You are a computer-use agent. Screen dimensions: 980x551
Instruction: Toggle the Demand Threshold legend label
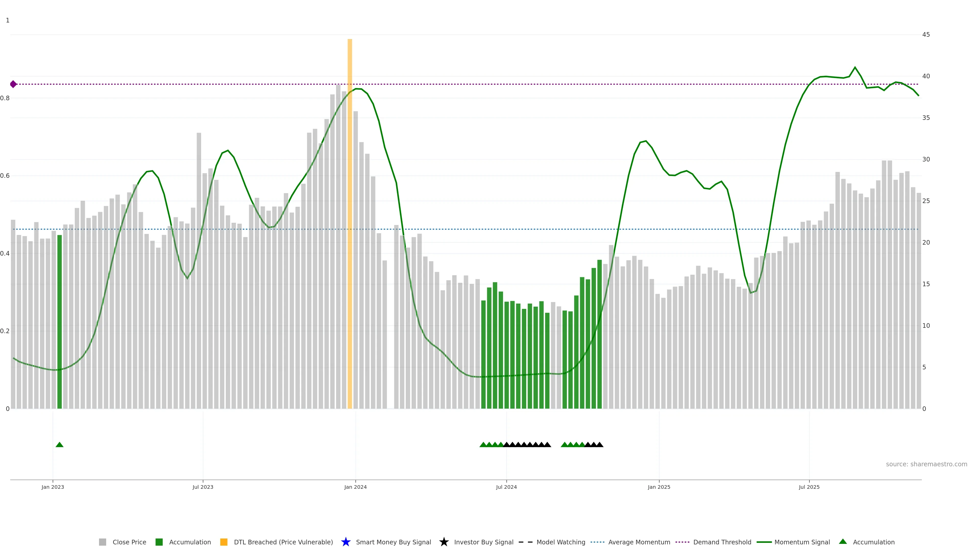point(722,542)
